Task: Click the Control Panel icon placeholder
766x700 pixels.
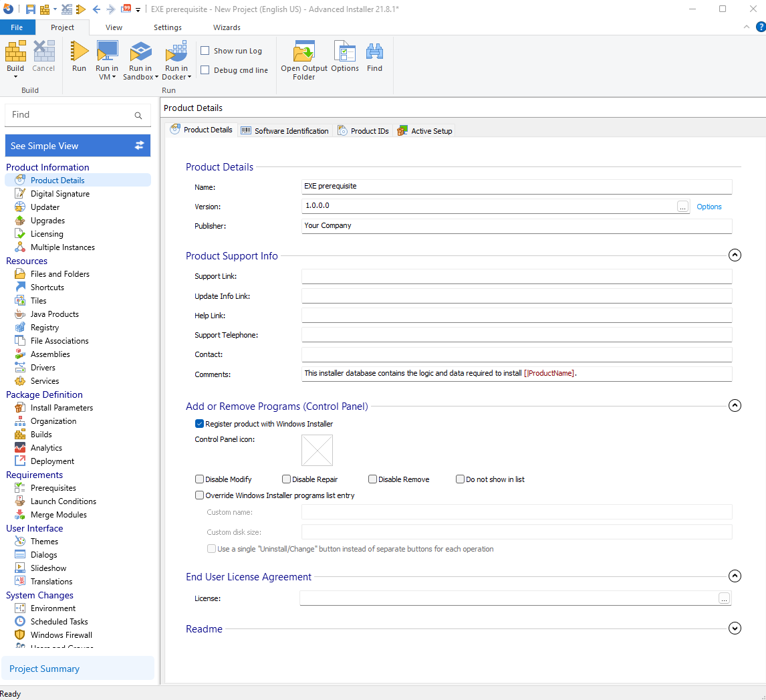Action: [317, 451]
